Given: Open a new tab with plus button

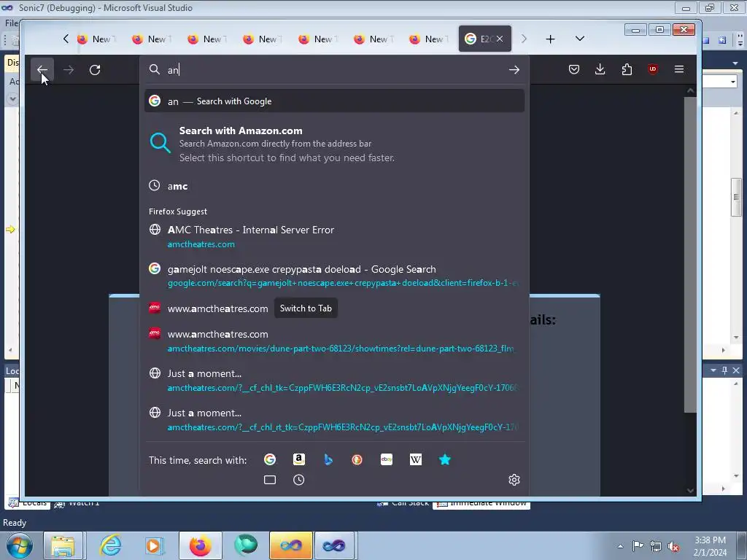Looking at the screenshot, I should (550, 39).
